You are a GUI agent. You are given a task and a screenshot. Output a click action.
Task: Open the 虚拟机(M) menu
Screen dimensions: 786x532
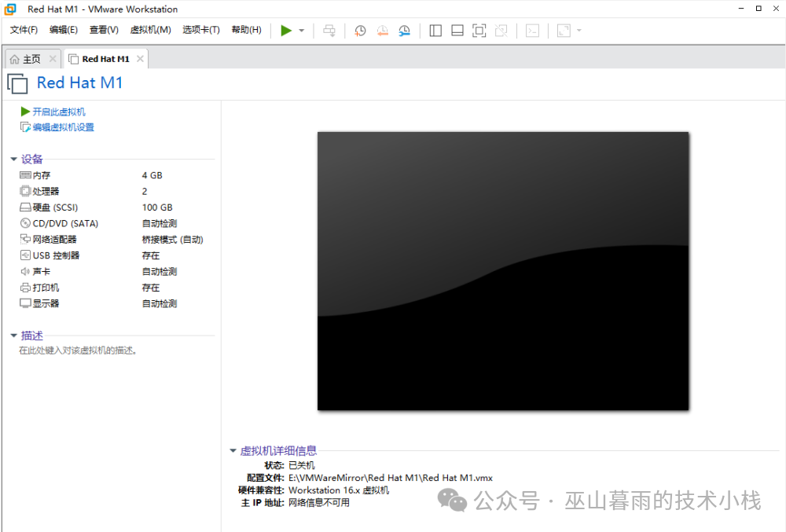point(150,30)
